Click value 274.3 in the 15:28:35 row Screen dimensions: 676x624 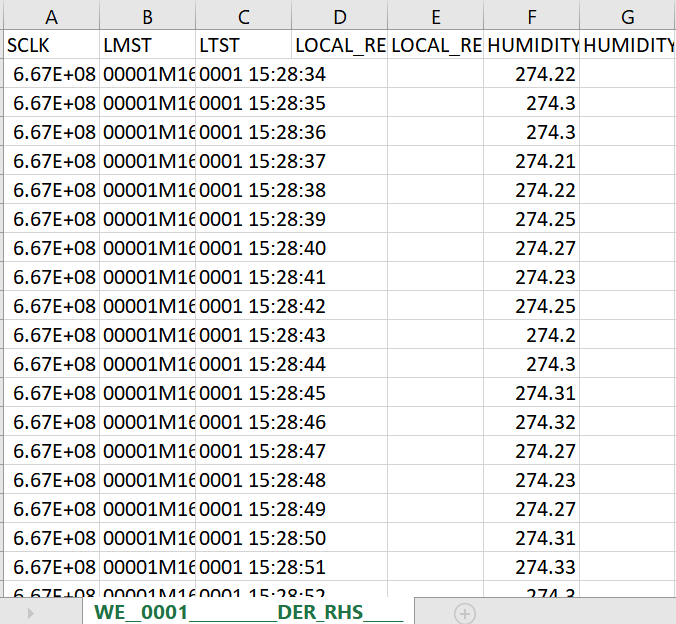coord(532,103)
